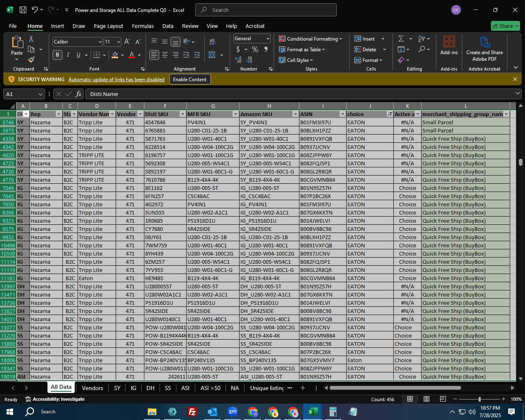Click the Paste clipboard icon
This screenshot has width=525, height=420.
click(x=17, y=42)
